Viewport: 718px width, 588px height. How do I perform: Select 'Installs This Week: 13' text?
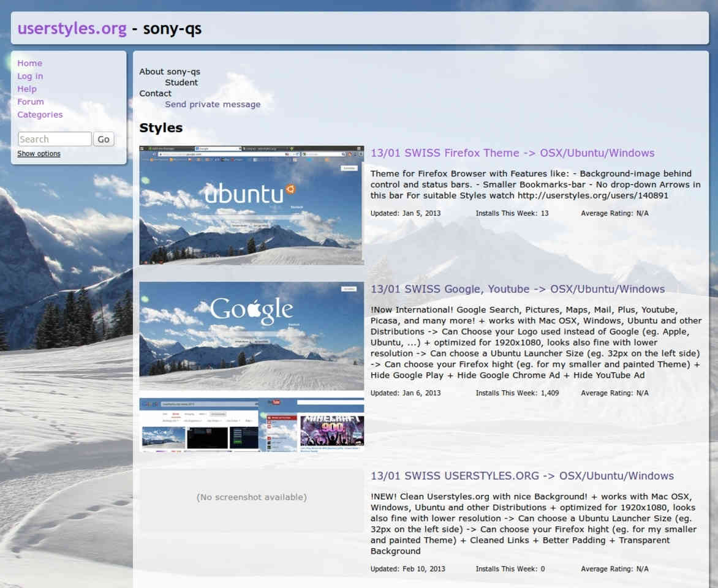(512, 213)
